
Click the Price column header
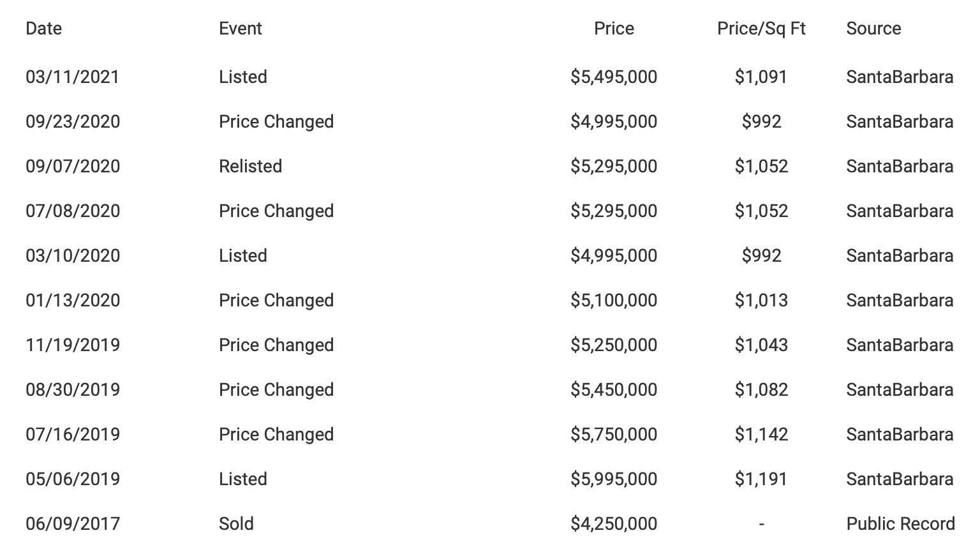coord(614,29)
